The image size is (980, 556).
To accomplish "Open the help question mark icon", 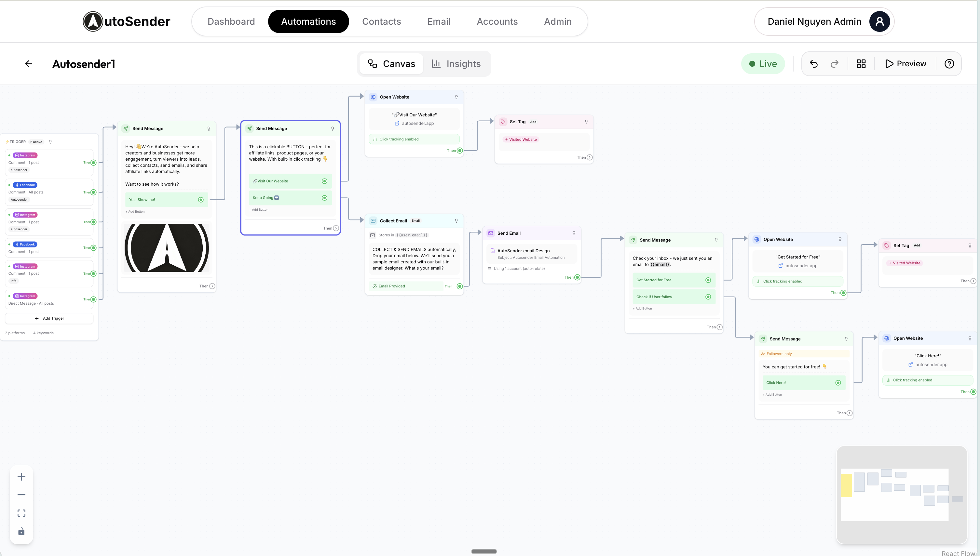I will (949, 64).
